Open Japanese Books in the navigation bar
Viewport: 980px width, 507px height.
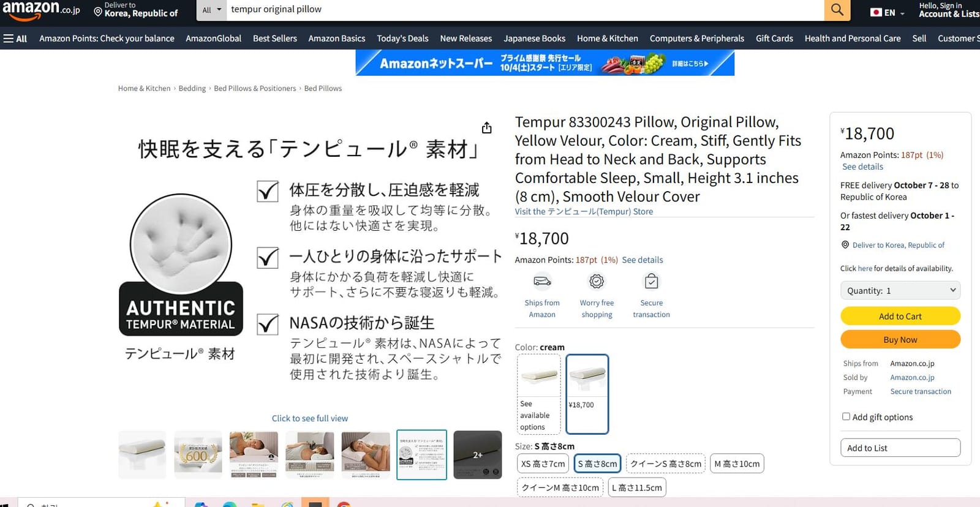535,39
